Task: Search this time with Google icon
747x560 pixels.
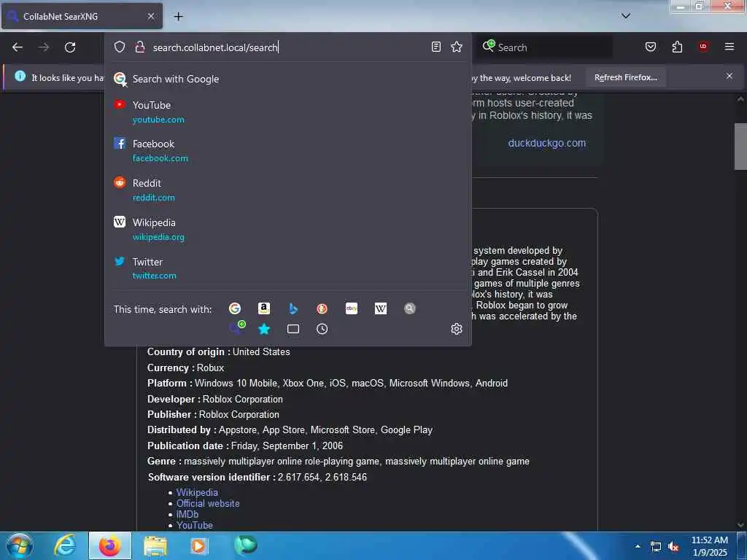Action: [234, 308]
